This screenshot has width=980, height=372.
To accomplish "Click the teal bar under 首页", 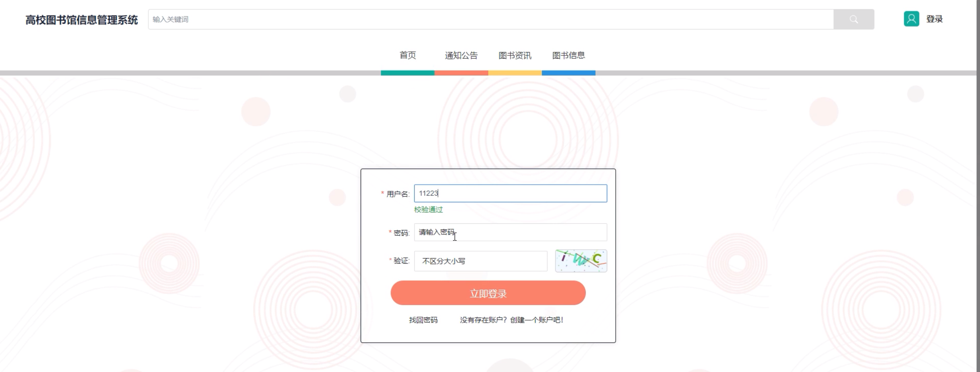I will (407, 73).
